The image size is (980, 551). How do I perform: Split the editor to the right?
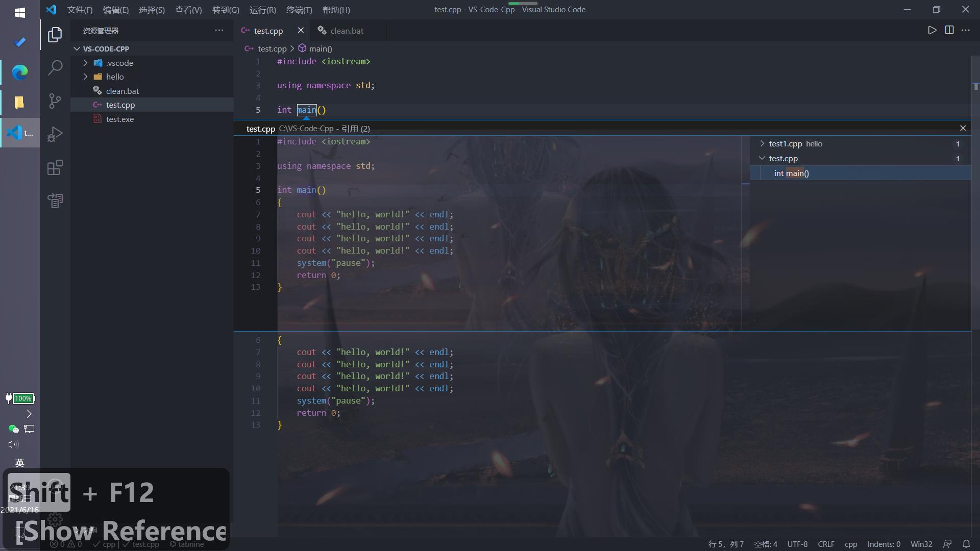click(949, 30)
